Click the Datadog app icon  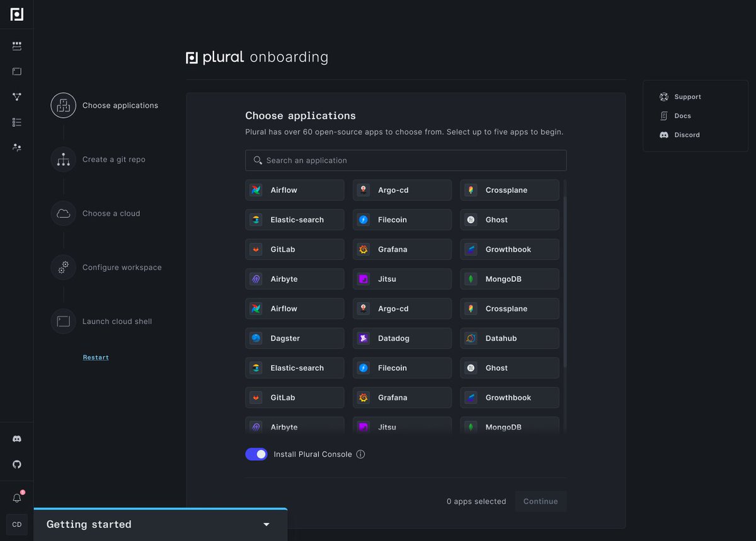(x=364, y=338)
